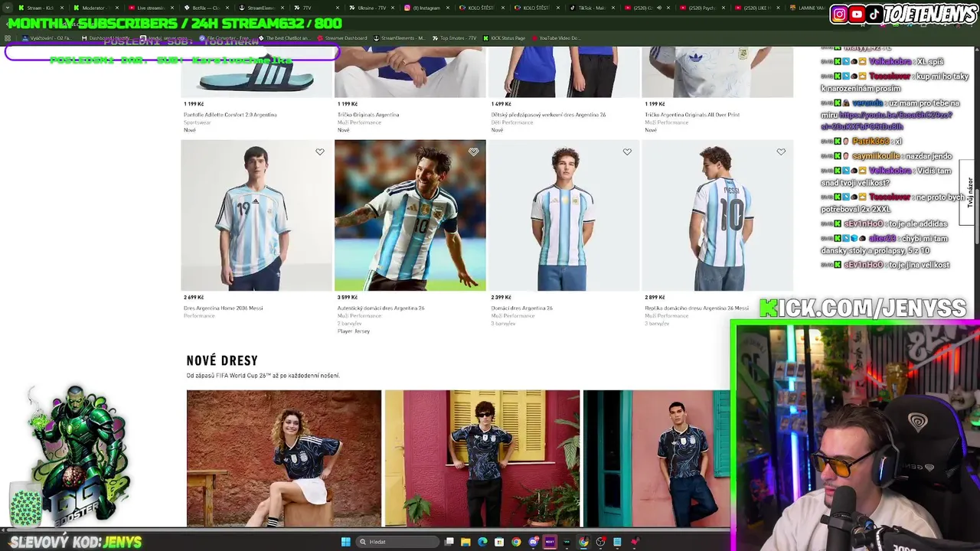The height and width of the screenshot is (551, 980).
Task: Open the StreamElements bookmark in bookmarks bar
Action: (400, 38)
